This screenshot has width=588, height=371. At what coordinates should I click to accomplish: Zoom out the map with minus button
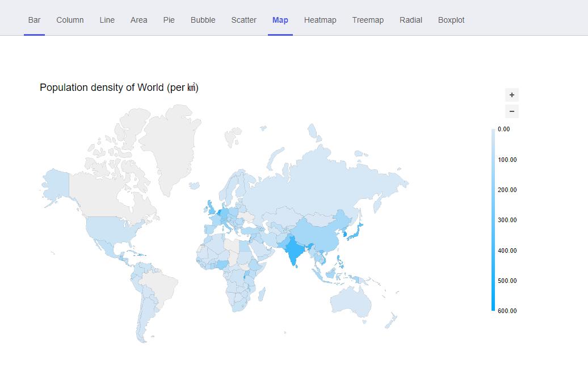[511, 111]
